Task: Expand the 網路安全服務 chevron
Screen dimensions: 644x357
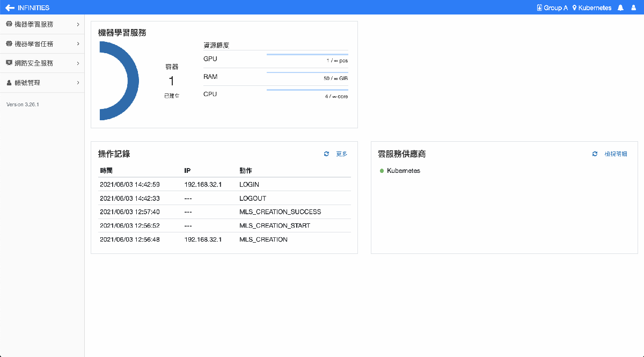Action: pos(78,63)
